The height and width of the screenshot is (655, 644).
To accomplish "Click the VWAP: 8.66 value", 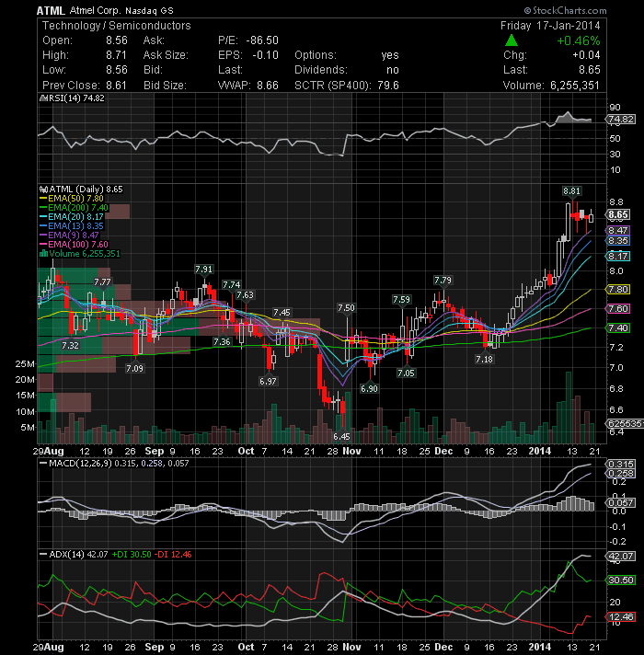I will coord(248,86).
